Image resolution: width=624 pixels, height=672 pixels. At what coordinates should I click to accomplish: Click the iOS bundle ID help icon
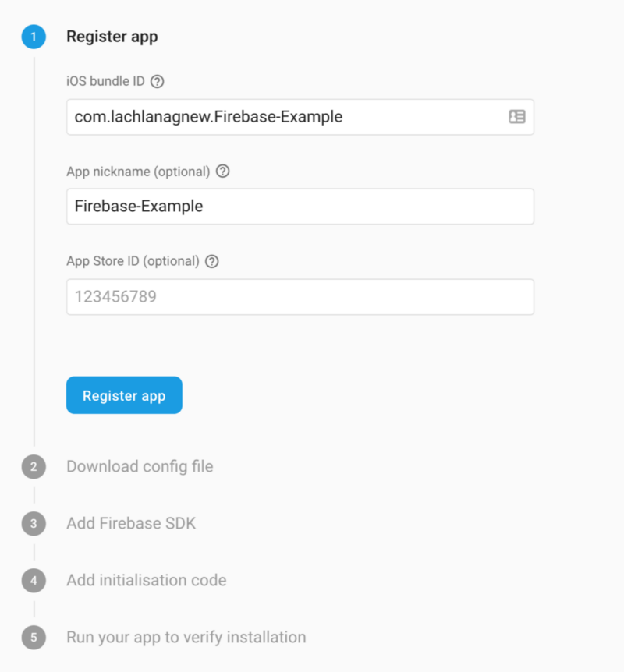tap(158, 81)
